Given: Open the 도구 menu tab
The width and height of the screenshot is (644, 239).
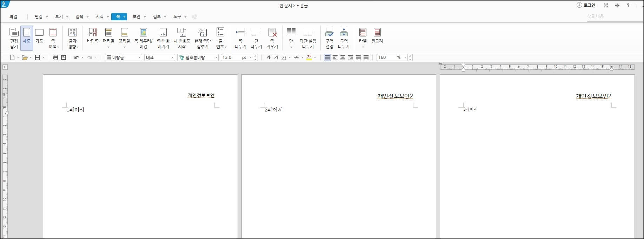Looking at the screenshot, I should point(177,16).
